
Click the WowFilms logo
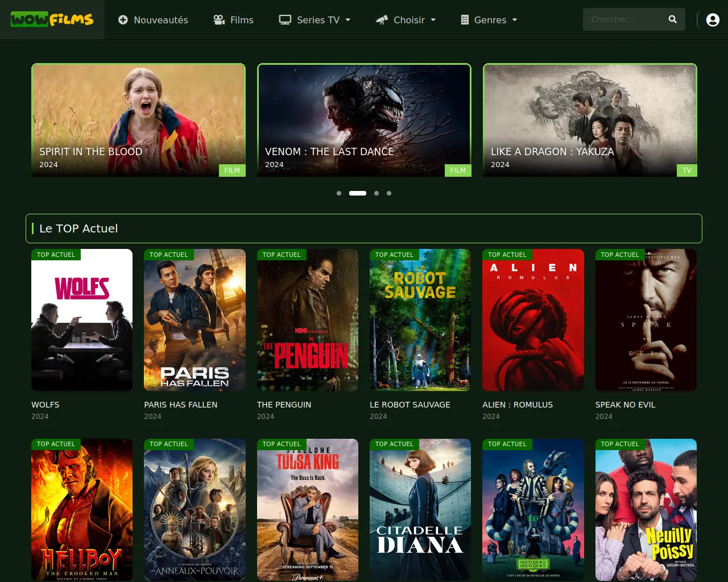pyautogui.click(x=52, y=19)
